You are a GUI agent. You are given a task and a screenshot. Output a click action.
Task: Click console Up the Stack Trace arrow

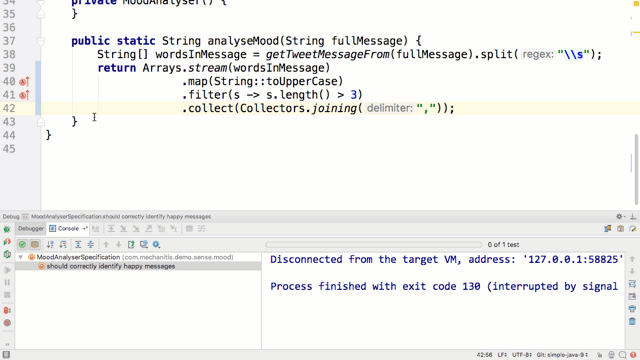click(x=632, y=259)
